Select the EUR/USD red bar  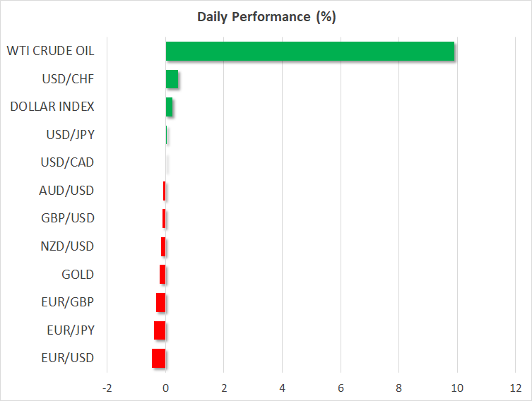coord(159,358)
